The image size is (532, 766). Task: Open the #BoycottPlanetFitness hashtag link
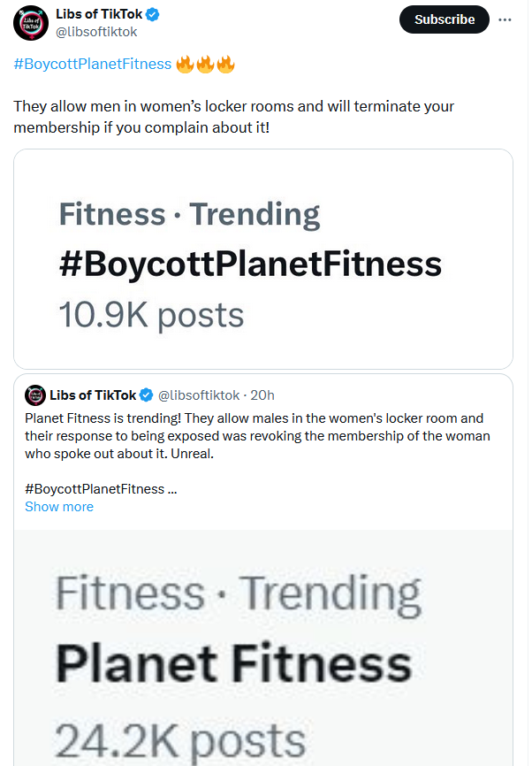[x=93, y=64]
